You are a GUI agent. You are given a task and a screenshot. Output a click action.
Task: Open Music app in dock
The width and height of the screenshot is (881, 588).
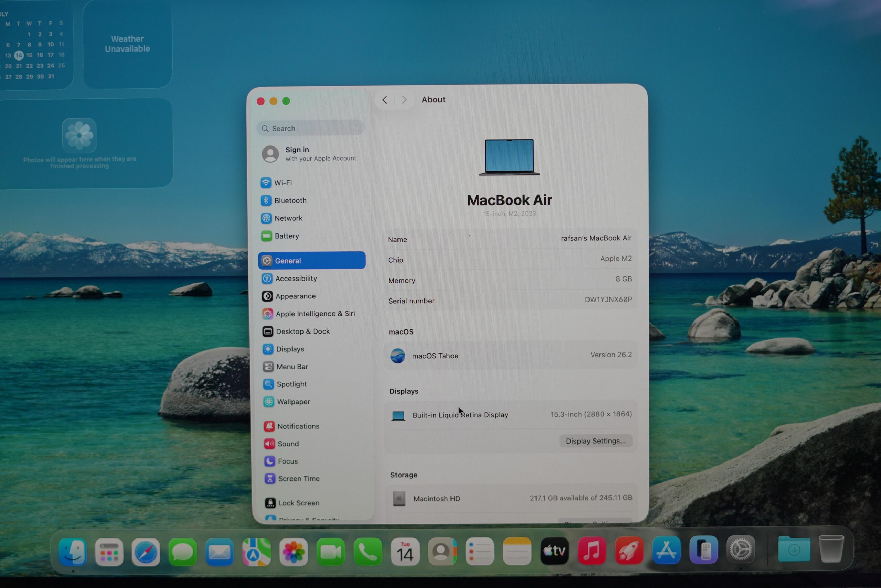click(592, 551)
